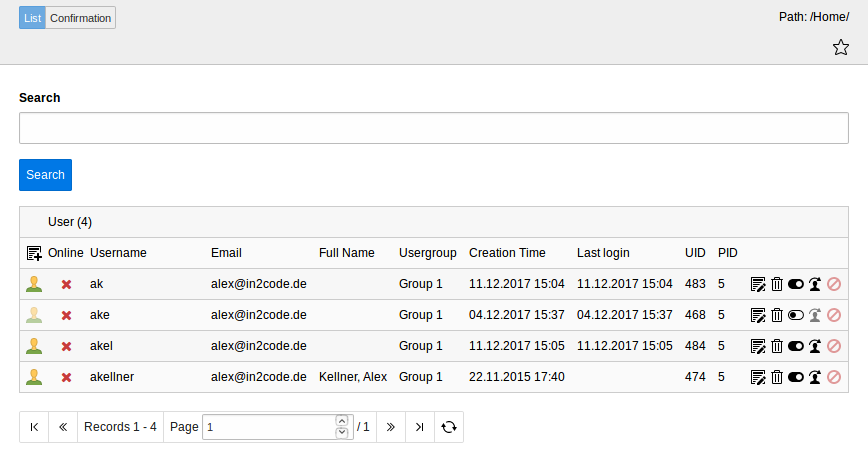Click the red logout icon for ak
Screen dimensions: 868x452
click(834, 284)
